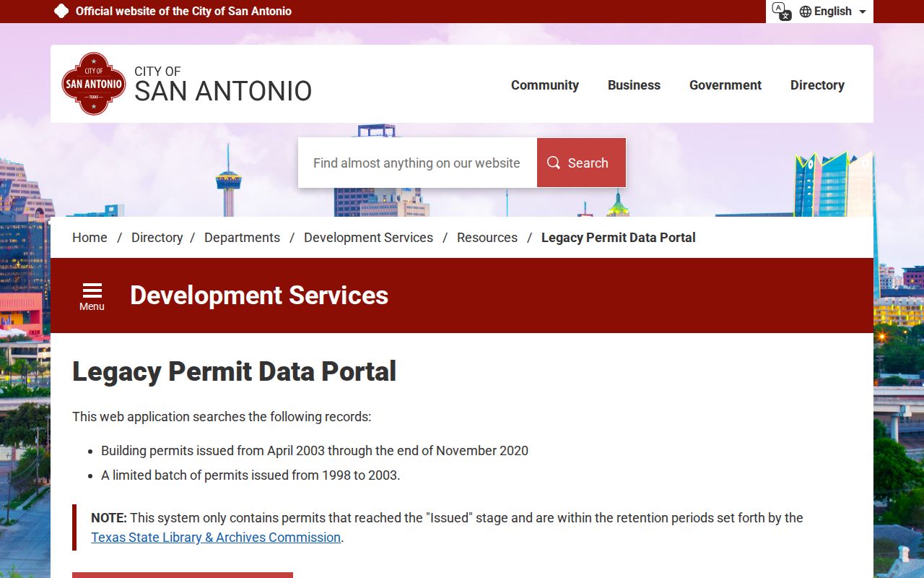Click the bold NOTE: label
The width and height of the screenshot is (924, 578).
tap(109, 518)
